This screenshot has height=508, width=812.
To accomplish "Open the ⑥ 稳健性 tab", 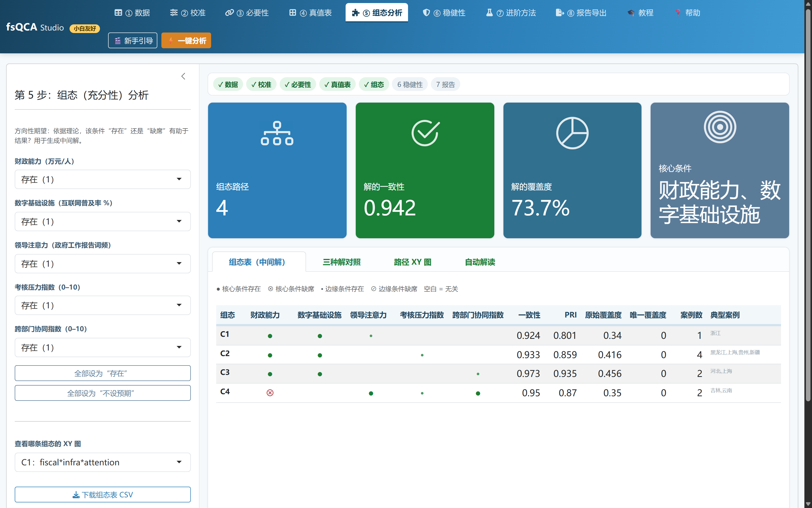I will coord(444,13).
